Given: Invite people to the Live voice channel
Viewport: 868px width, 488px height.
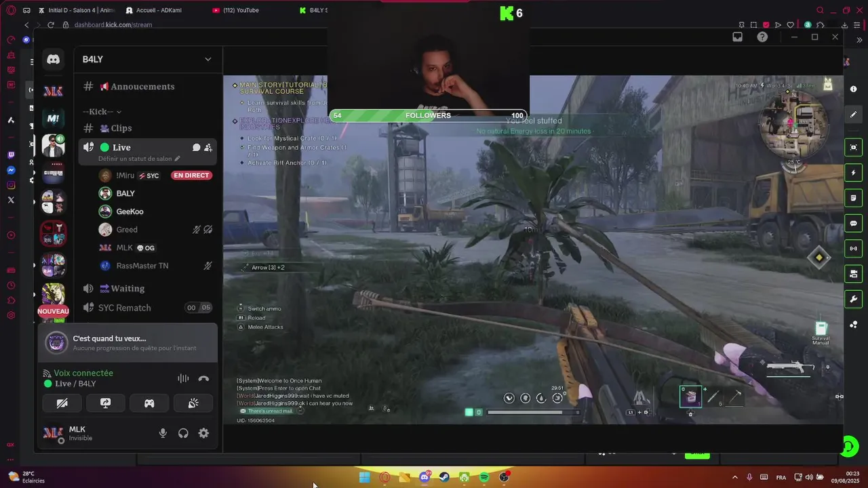Looking at the screenshot, I should 208,147.
